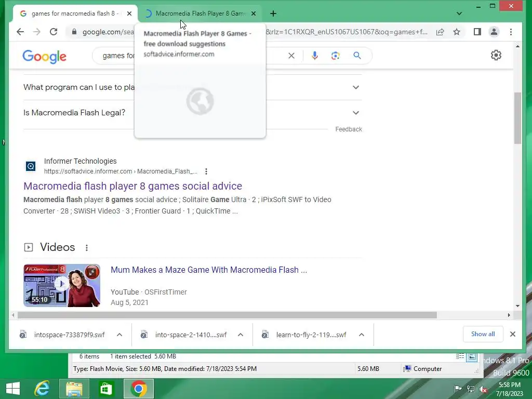The height and width of the screenshot is (399, 532).
Task: Click the horizontal scrollbar at page bottom
Action: tap(227, 315)
